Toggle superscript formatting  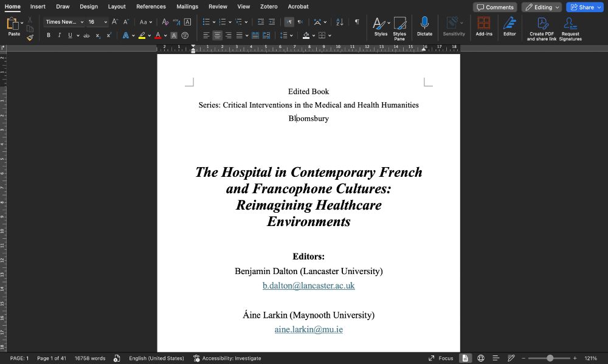coord(109,36)
